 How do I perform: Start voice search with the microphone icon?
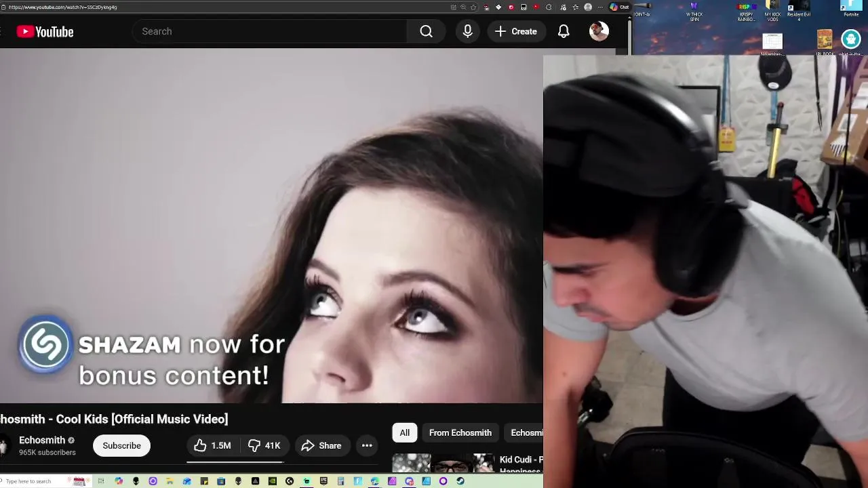click(x=467, y=31)
